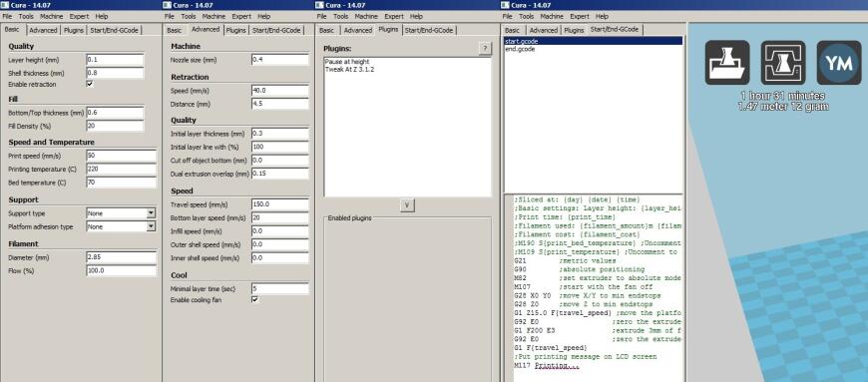Click the question mark help button beside Plugins
Viewport: 868px width, 382px height.
pyautogui.click(x=485, y=49)
